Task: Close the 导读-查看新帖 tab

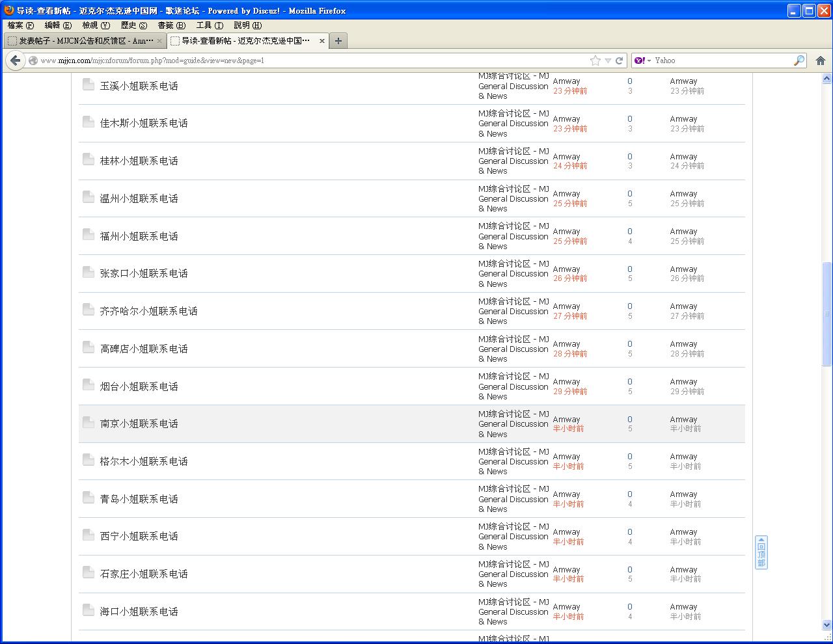Action: click(321, 41)
